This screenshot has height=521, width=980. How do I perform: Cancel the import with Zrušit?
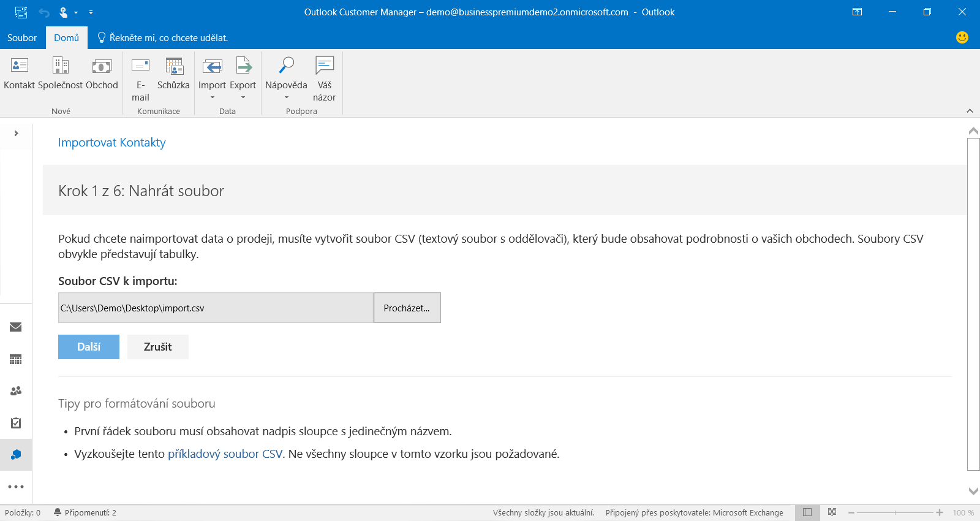tap(157, 347)
